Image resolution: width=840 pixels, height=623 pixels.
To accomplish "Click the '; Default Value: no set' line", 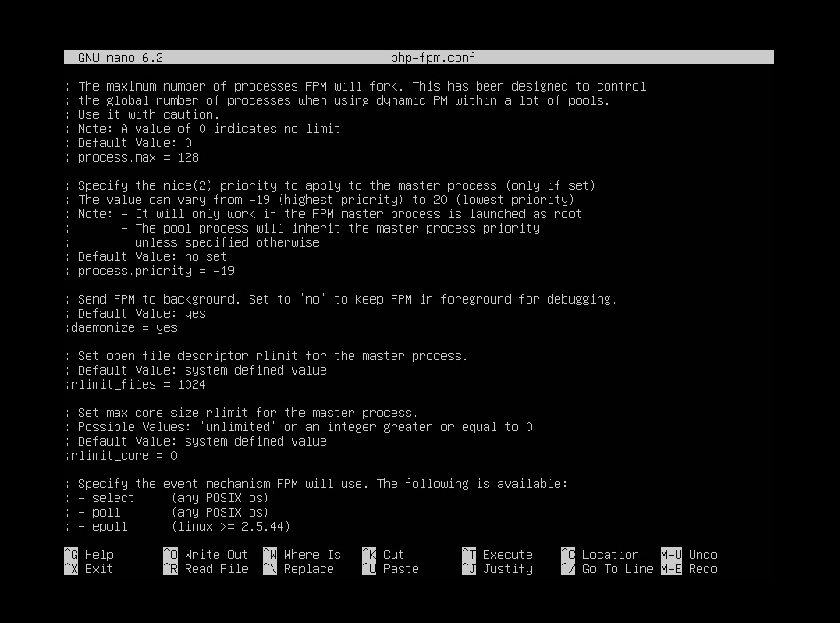I will [146, 256].
